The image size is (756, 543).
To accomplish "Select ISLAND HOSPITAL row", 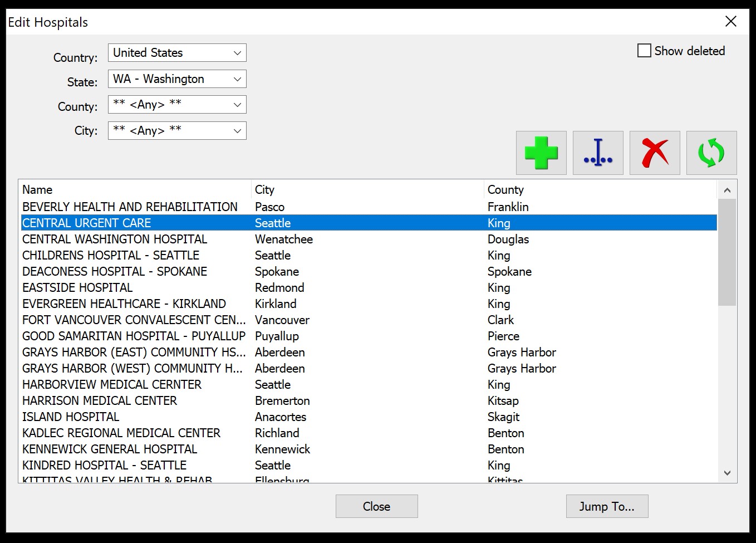I will (x=368, y=417).
